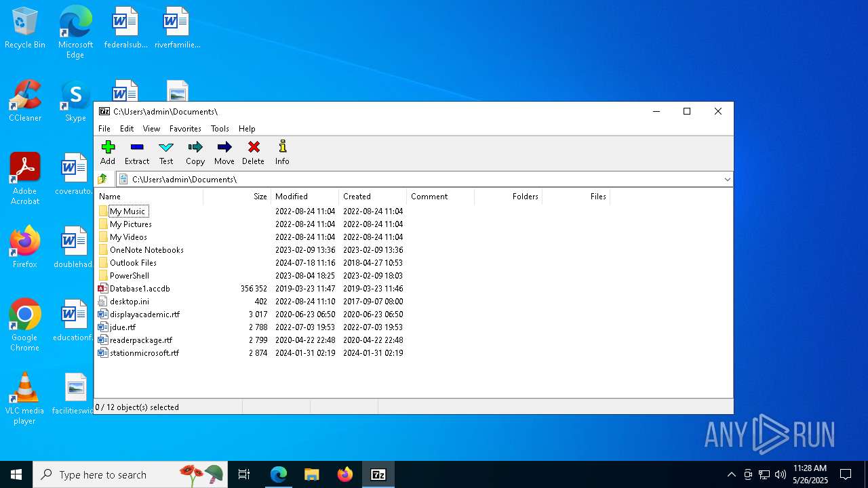Click the Add toolbar icon

pyautogui.click(x=108, y=147)
